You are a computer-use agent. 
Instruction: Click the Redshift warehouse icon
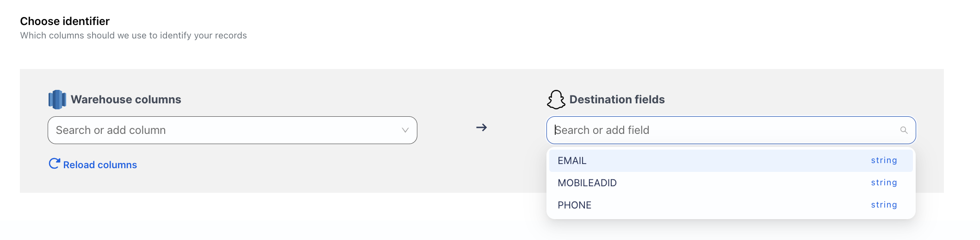pyautogui.click(x=57, y=100)
